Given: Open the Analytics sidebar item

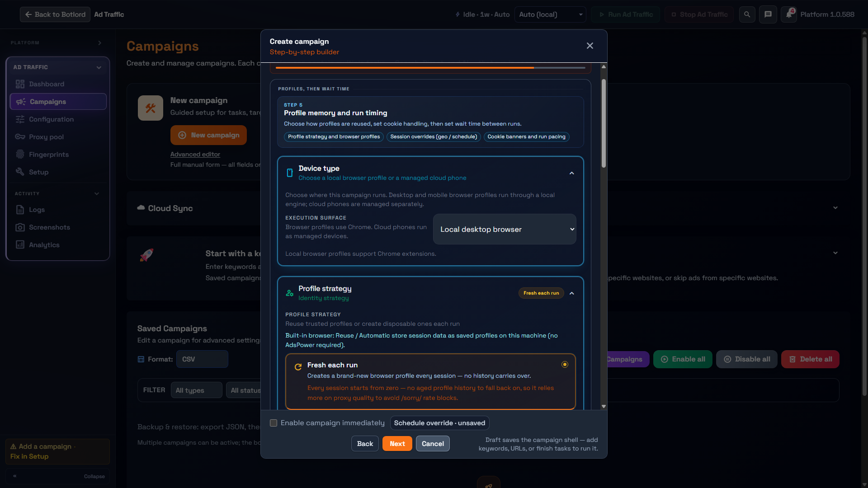Looking at the screenshot, I should 58,245.
